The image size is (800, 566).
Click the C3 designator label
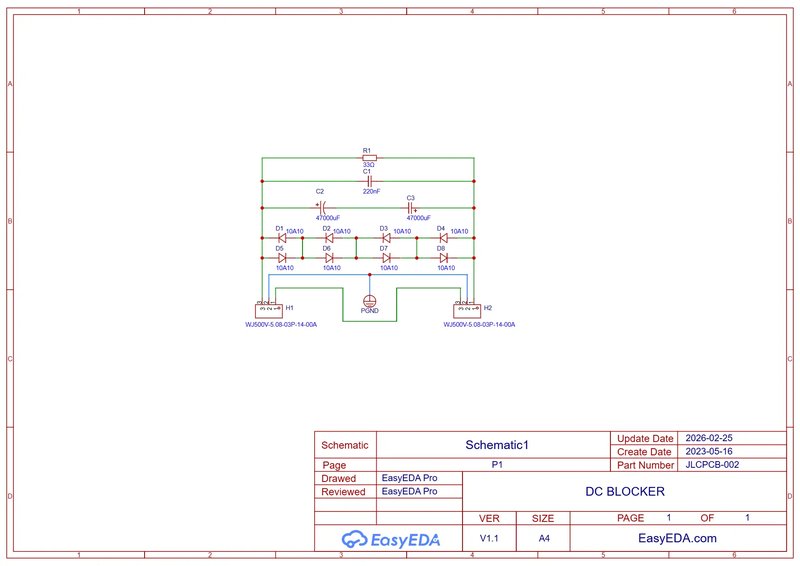411,198
